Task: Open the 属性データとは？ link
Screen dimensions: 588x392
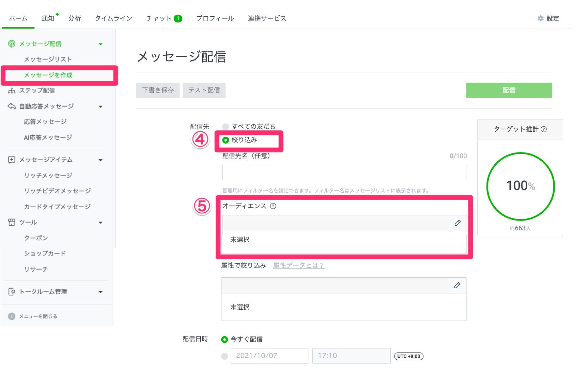Action: point(298,265)
